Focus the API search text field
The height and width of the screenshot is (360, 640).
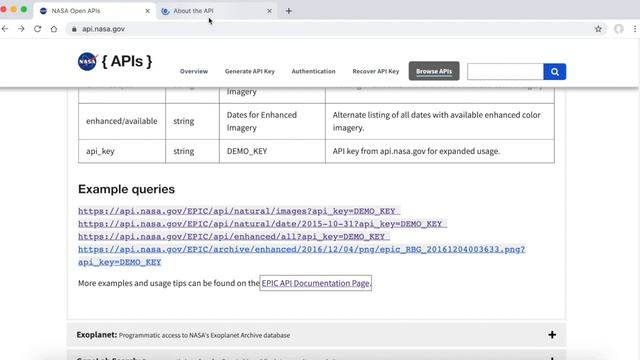tap(505, 72)
